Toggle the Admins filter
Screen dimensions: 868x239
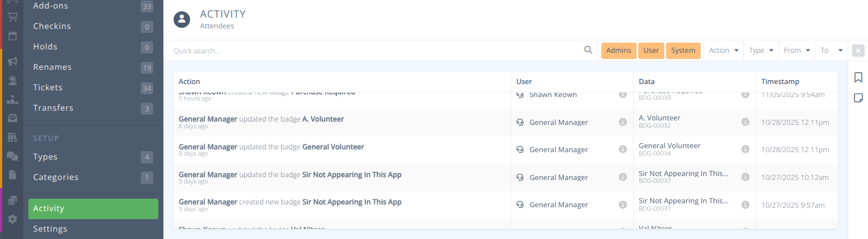coord(618,51)
